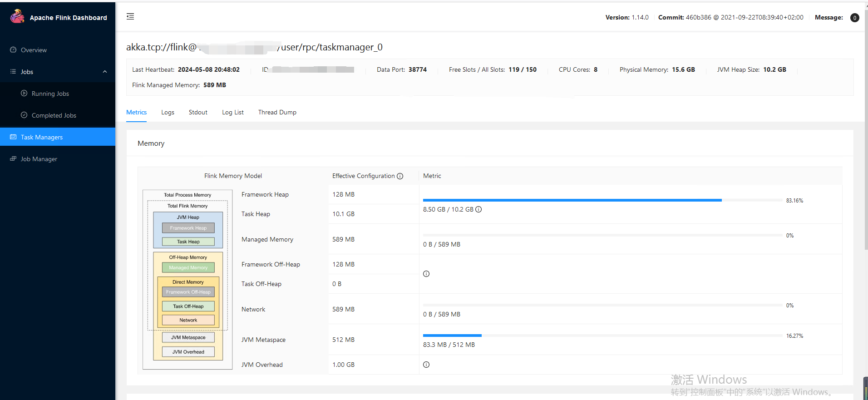Click info icon beside Effective Configuration

(x=400, y=176)
